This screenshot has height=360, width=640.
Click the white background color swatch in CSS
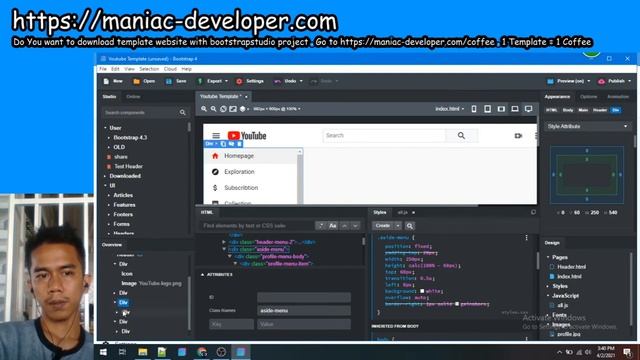422,291
